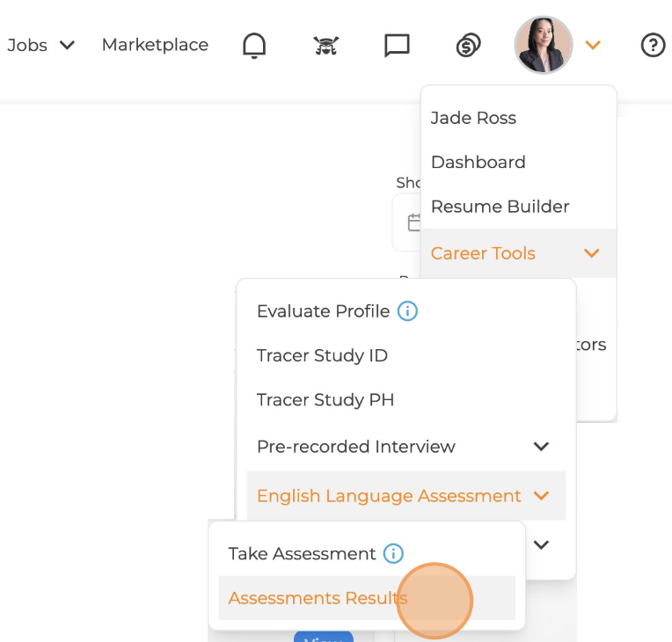
Task: Click the skull and crossbones icon
Action: click(326, 45)
